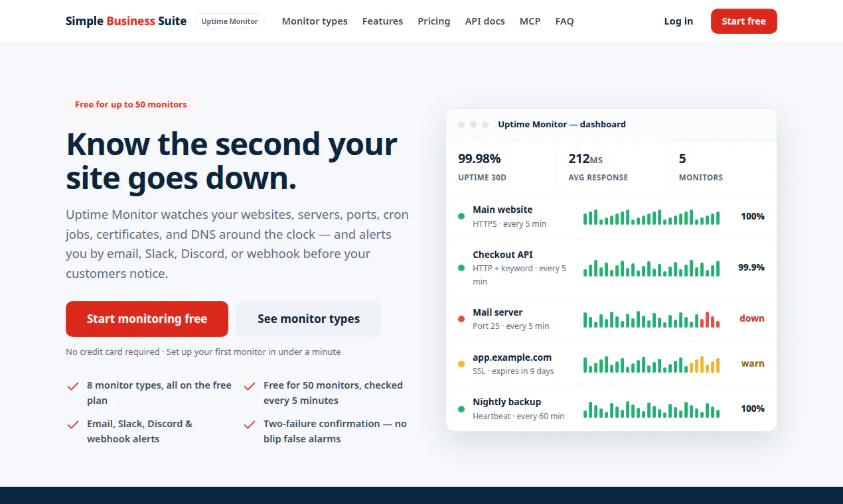
Task: Click the Start monitoring free button
Action: (147, 319)
